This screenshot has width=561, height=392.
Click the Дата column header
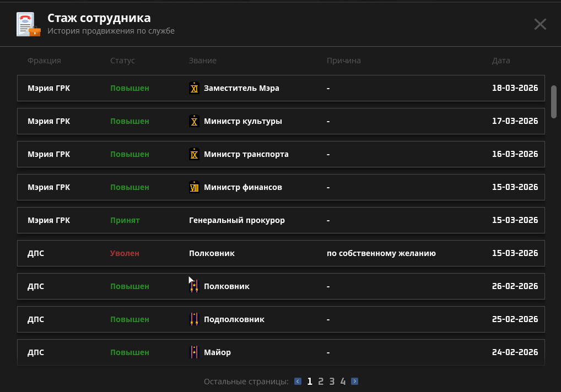(501, 61)
